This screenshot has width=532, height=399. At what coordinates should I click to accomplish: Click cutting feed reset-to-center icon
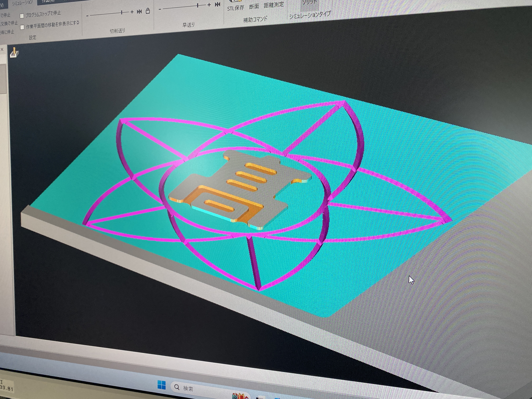pyautogui.click(x=139, y=11)
